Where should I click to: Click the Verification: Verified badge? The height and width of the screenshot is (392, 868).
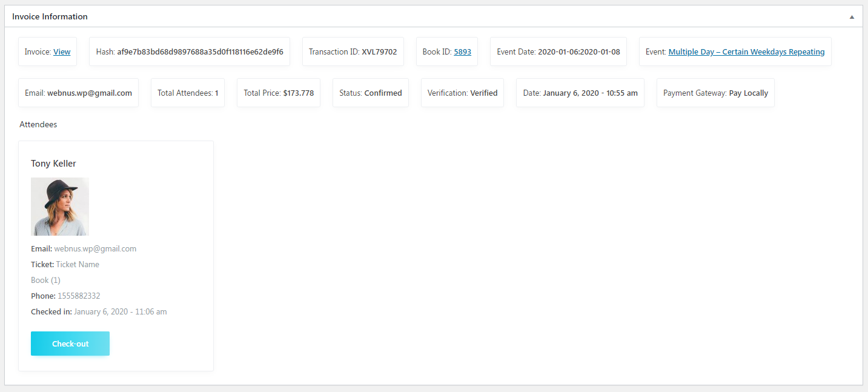(462, 93)
